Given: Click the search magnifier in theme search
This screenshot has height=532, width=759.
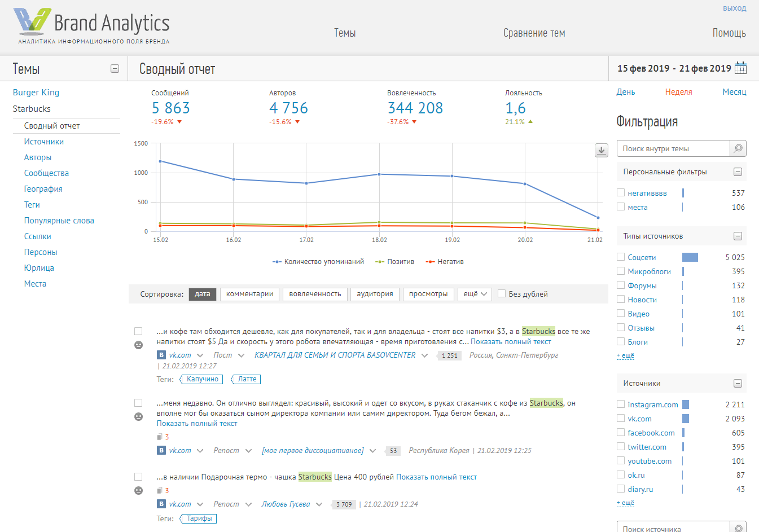Looking at the screenshot, I should point(738,148).
